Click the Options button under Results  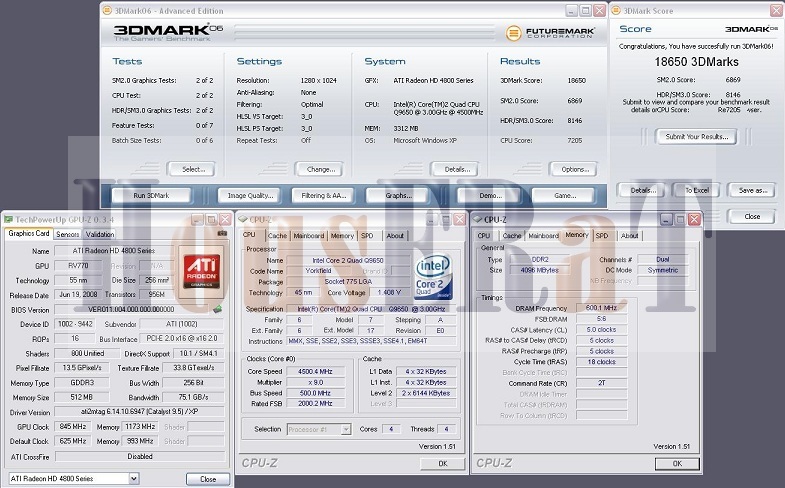click(x=575, y=169)
